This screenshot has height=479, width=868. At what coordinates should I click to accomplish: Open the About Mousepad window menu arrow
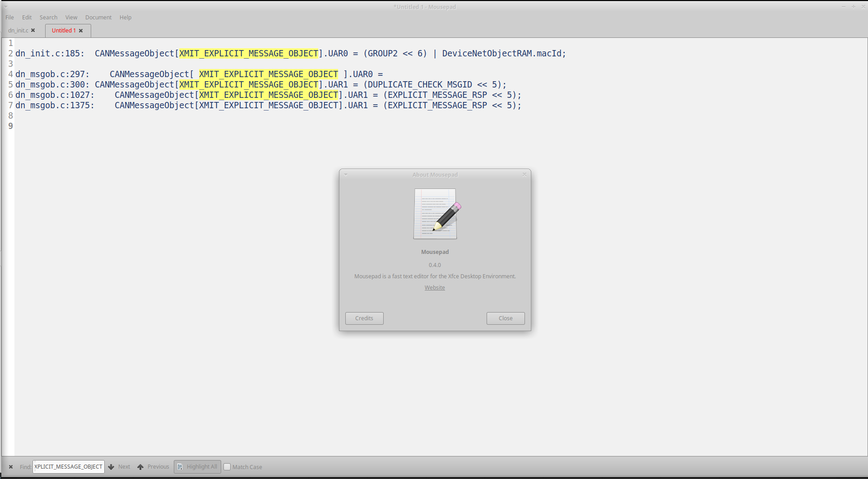[x=346, y=175]
